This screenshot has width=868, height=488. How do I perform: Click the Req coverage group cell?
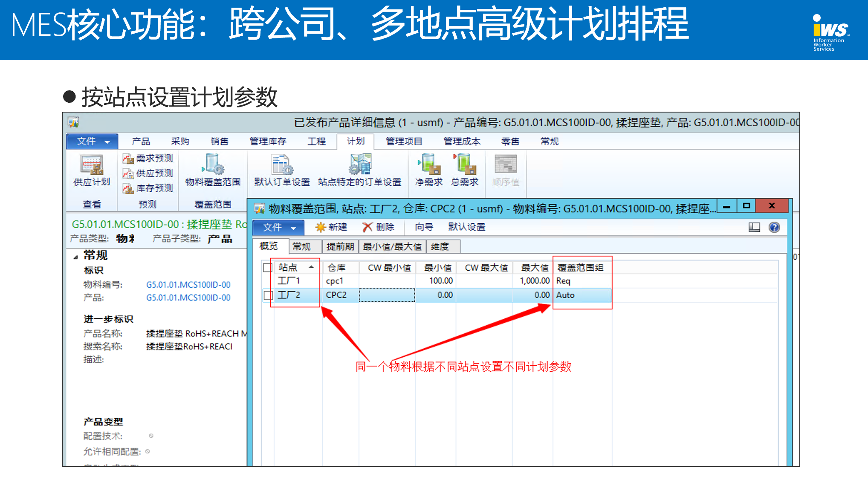583,281
